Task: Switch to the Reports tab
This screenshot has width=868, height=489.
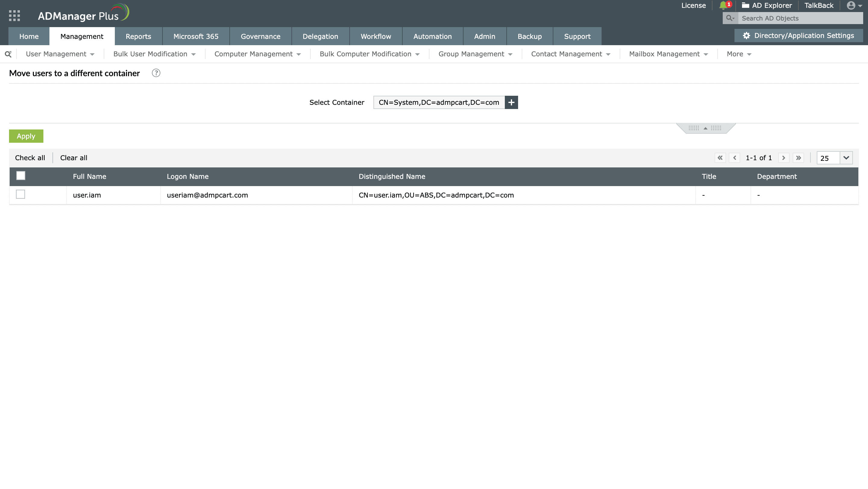Action: [138, 36]
